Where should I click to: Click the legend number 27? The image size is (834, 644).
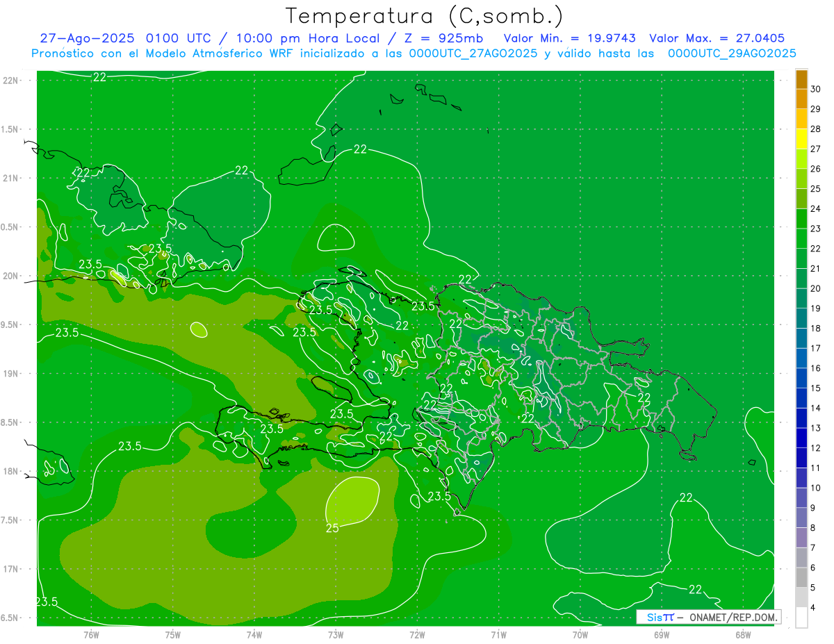[x=816, y=149]
